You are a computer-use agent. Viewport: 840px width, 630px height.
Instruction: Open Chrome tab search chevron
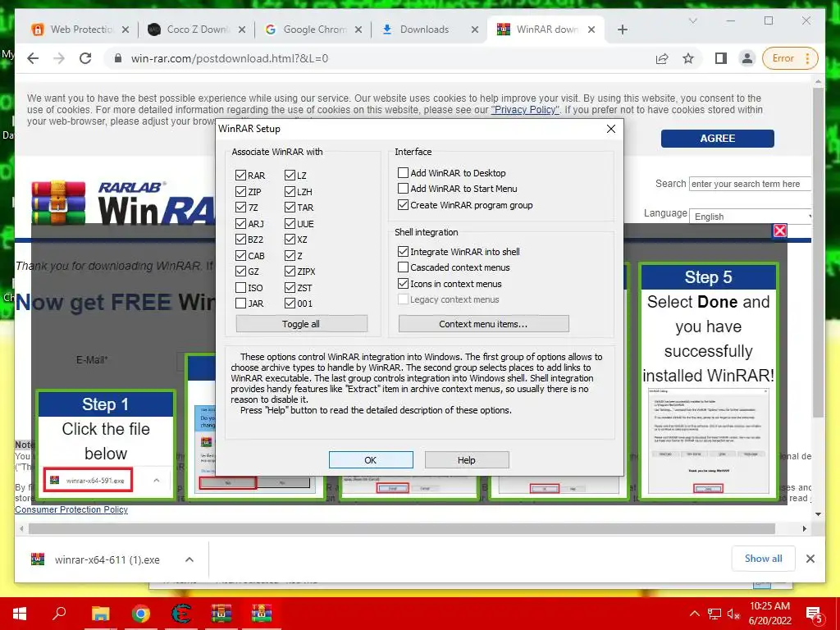pyautogui.click(x=692, y=21)
